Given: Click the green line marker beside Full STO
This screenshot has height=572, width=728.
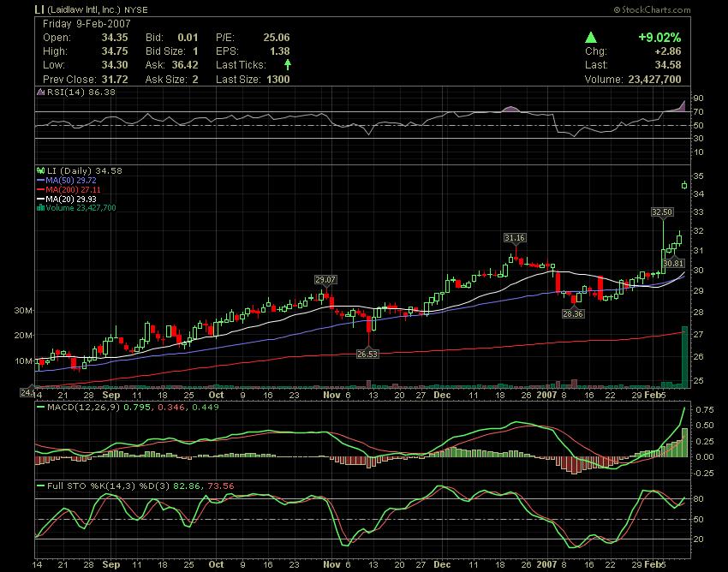Looking at the screenshot, I should coord(41,486).
